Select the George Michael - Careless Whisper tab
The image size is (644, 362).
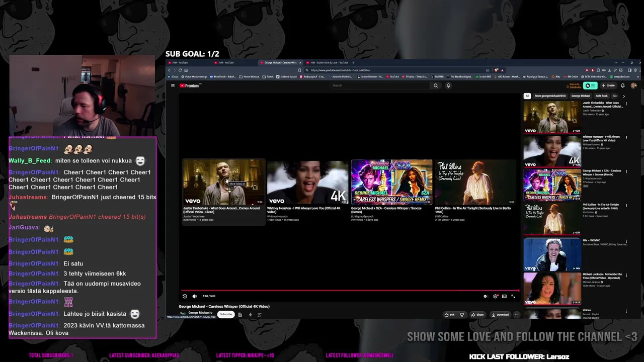point(280,63)
